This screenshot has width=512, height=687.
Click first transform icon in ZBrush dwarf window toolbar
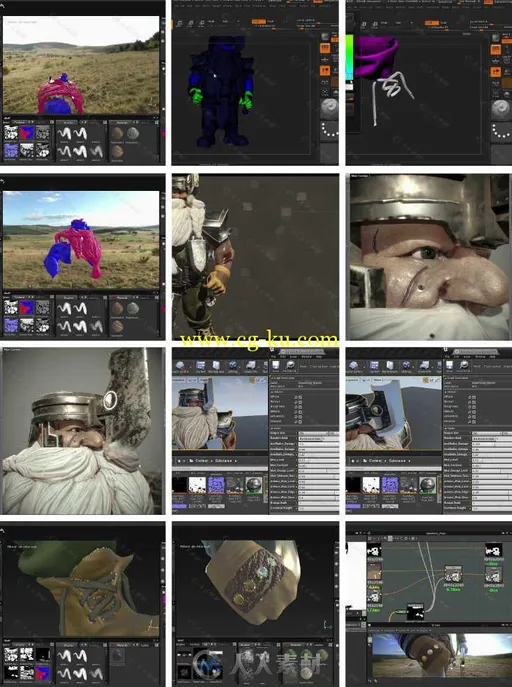(180, 23)
